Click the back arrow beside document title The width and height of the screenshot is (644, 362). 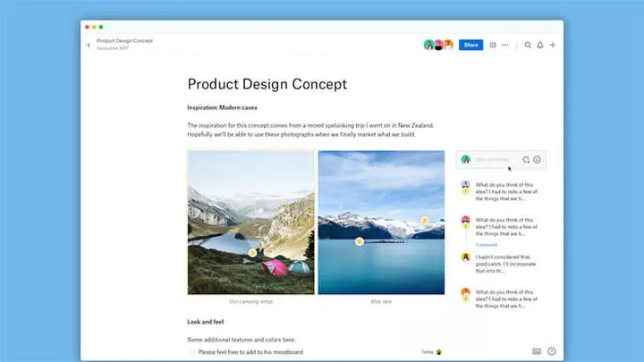click(89, 45)
